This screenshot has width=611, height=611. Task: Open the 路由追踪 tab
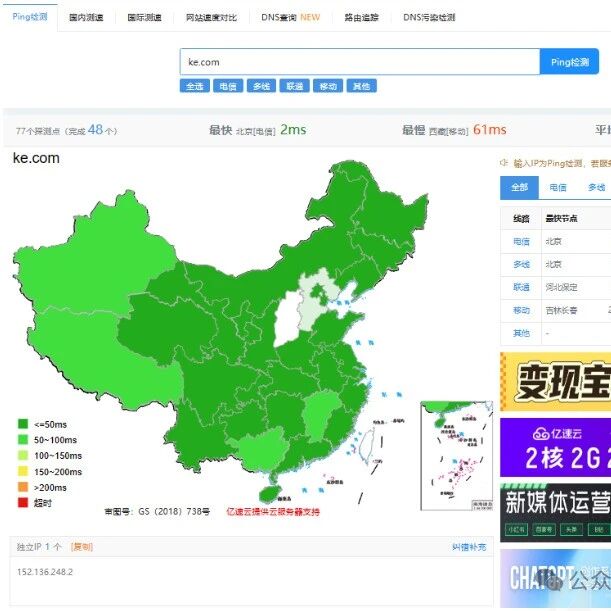click(x=362, y=18)
